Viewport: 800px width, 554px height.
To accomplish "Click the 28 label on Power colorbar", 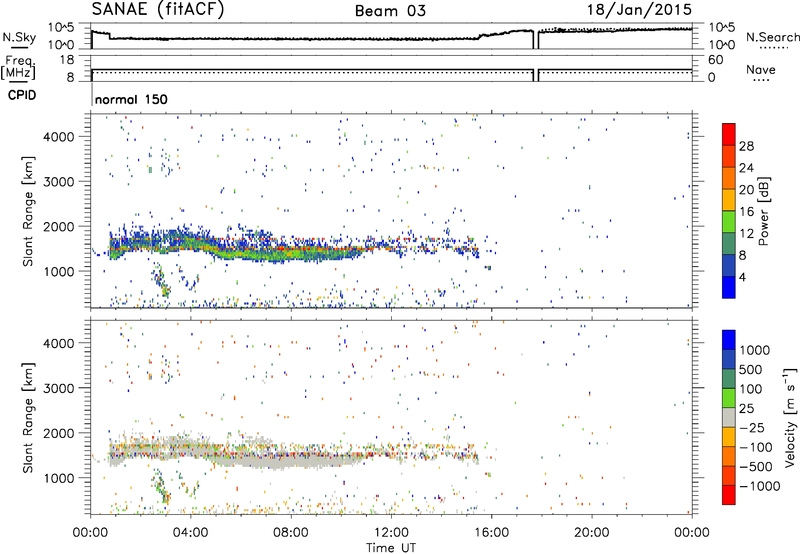I will 746,146.
